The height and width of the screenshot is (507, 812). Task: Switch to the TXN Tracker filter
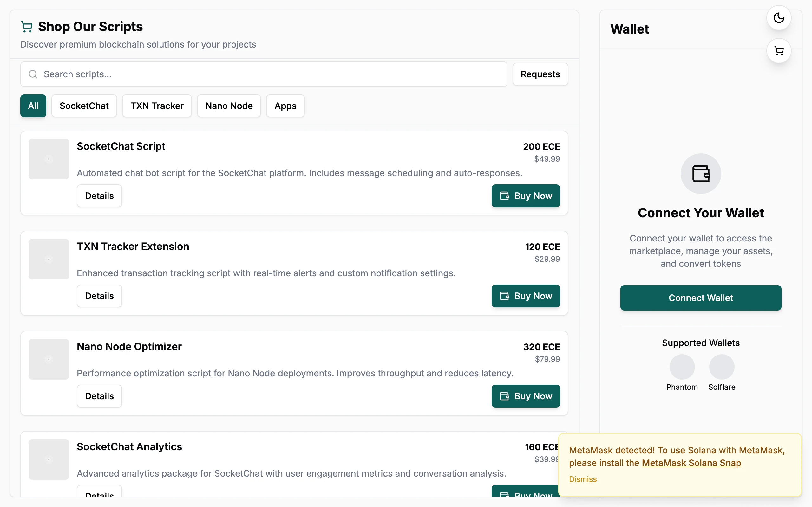(x=157, y=106)
